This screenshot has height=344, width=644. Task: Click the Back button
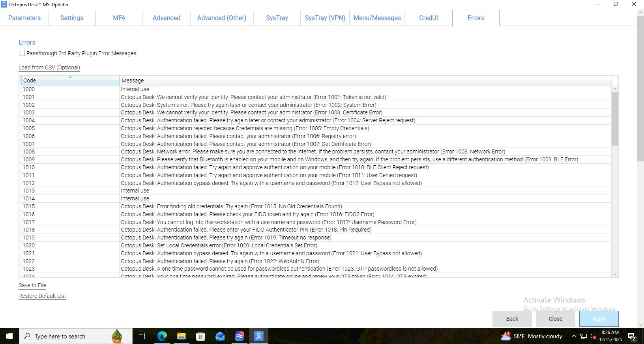click(x=512, y=319)
